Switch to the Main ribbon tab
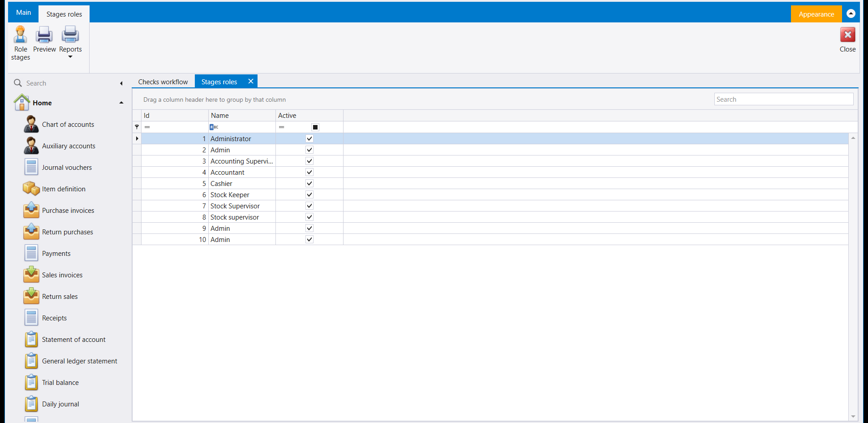This screenshot has width=868, height=423. (23, 13)
